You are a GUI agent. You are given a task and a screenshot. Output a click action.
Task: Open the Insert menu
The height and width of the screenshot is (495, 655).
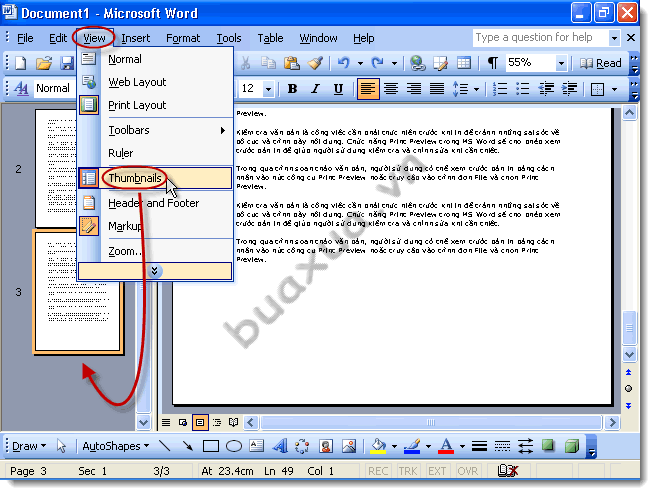click(135, 38)
